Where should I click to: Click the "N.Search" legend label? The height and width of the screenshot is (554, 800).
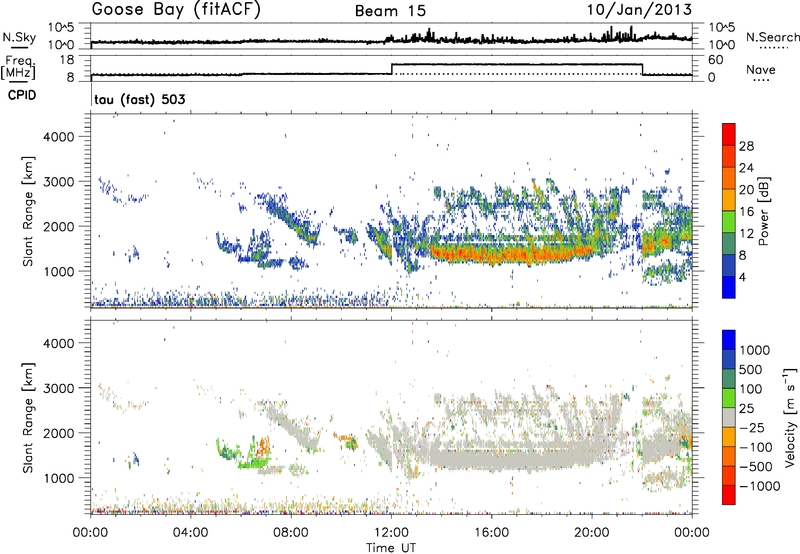(772, 37)
